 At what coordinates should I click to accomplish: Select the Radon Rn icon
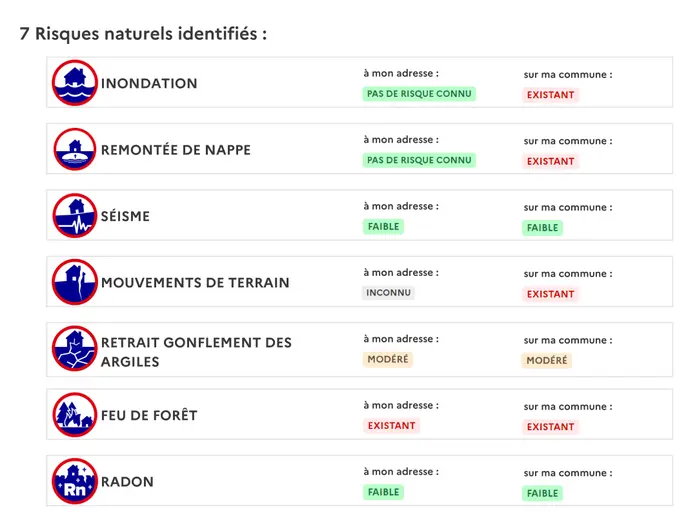coord(74,481)
